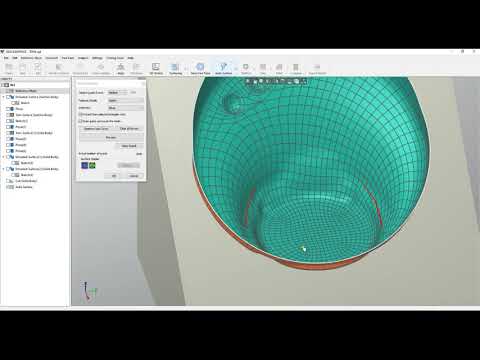Screen dimensions: 480x360
Task: Click the Clear all curves button
Action: (x=129, y=129)
